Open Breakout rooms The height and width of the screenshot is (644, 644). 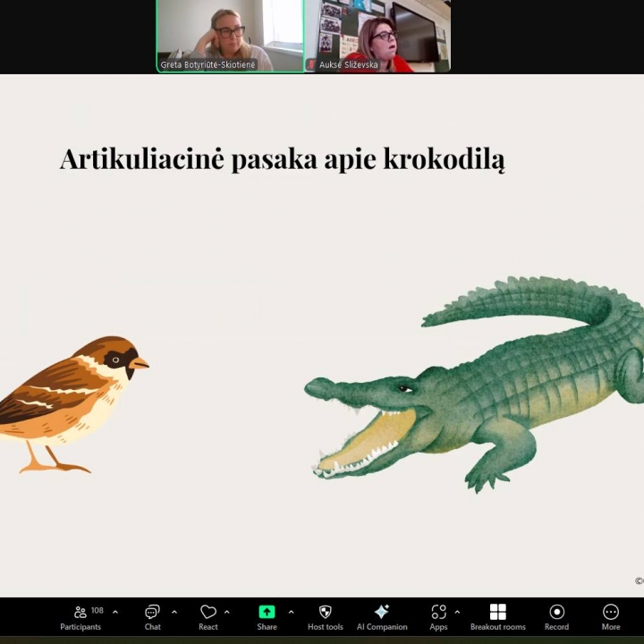click(x=498, y=617)
